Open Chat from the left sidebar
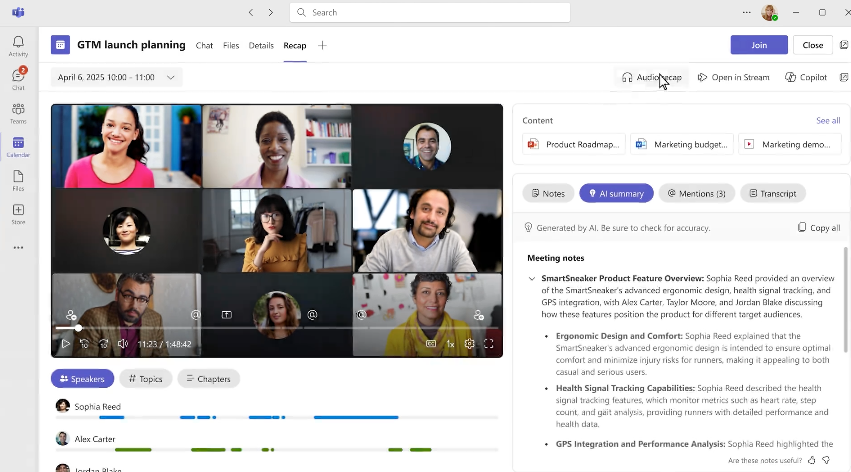This screenshot has height=472, width=851. click(x=18, y=79)
